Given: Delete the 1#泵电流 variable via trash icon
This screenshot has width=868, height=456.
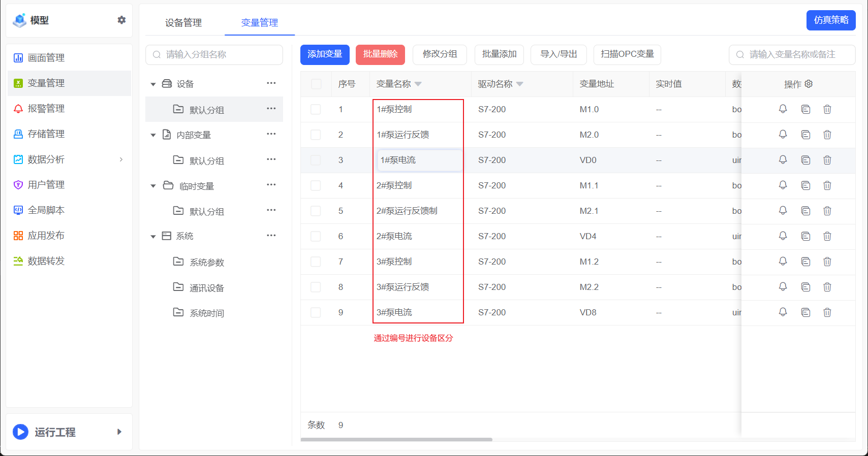Looking at the screenshot, I should [827, 160].
